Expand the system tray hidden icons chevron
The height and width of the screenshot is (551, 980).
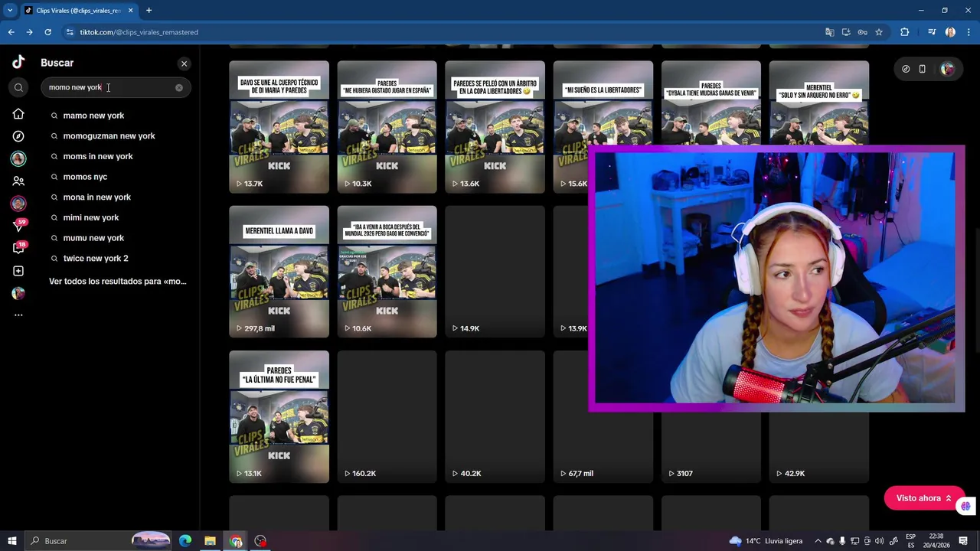(817, 541)
